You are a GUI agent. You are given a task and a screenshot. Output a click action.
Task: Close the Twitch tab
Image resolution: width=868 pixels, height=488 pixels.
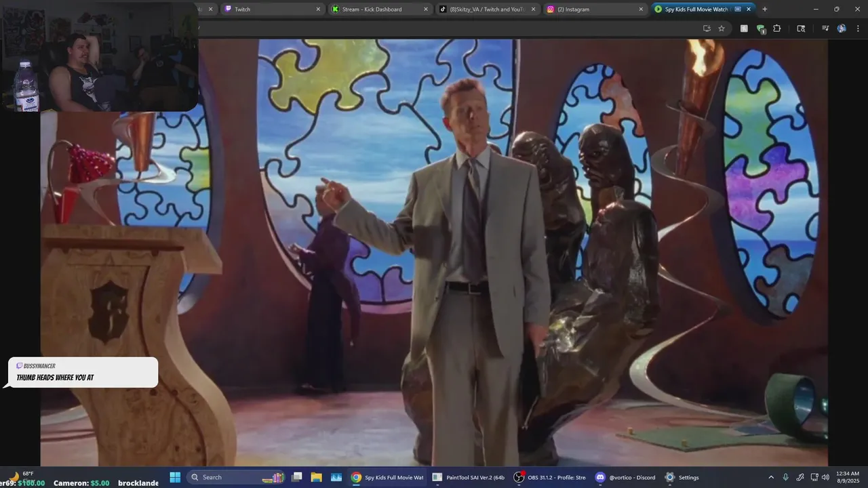coord(318,9)
